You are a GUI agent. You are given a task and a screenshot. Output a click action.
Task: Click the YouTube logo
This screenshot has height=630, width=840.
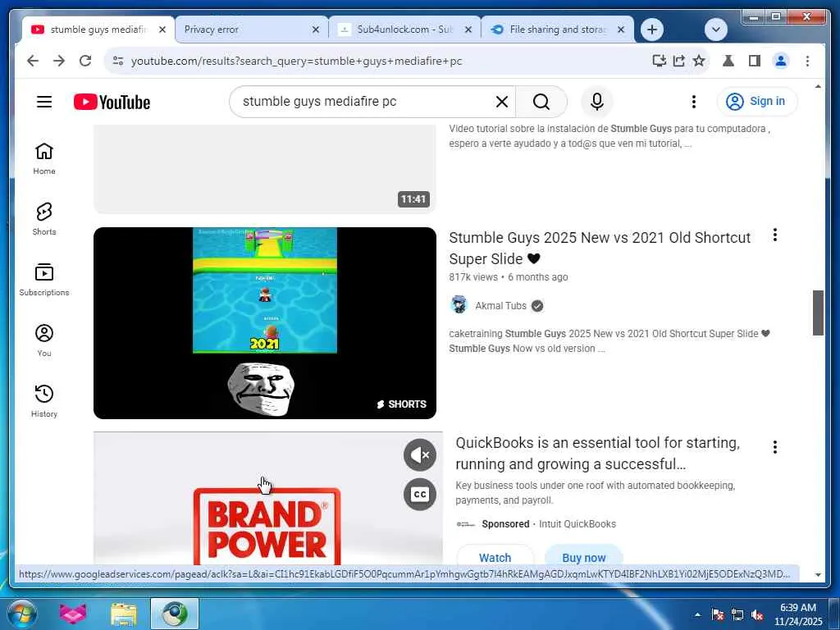[x=112, y=102]
